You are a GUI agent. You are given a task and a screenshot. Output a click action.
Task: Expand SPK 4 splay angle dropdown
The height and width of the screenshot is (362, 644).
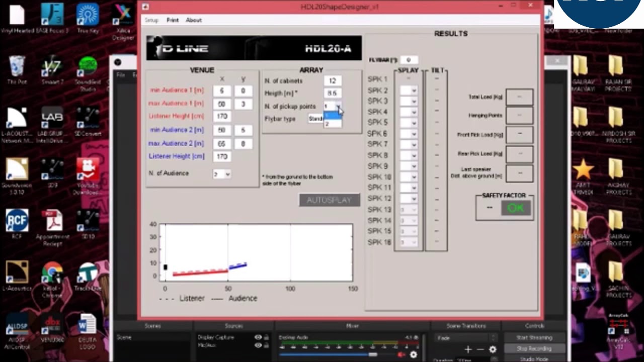point(409,112)
